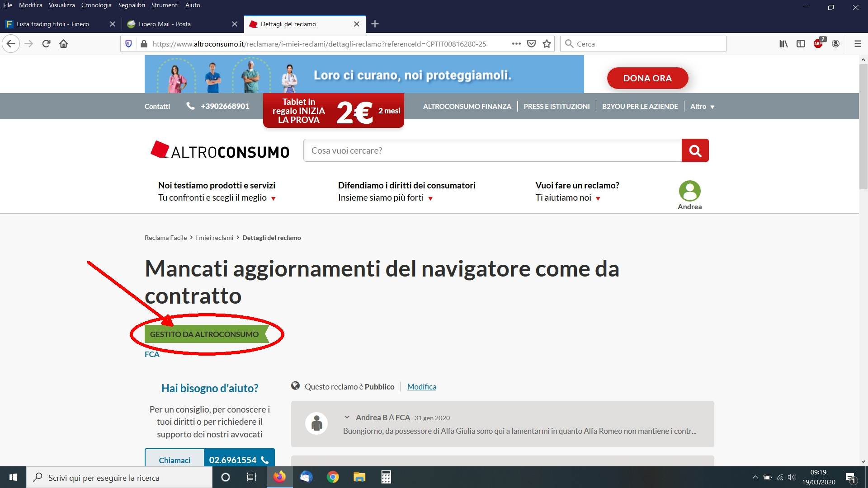
Task: Bookmark this page with the star
Action: [547, 44]
